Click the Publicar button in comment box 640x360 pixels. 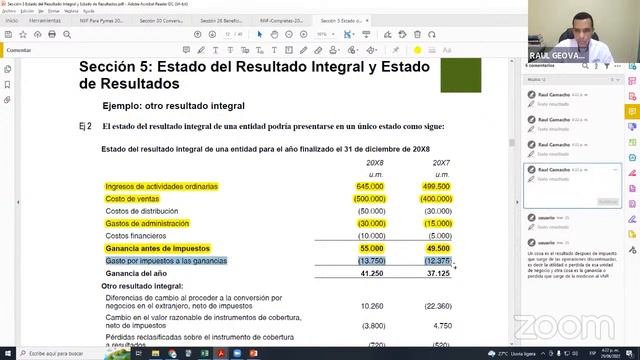(608, 202)
